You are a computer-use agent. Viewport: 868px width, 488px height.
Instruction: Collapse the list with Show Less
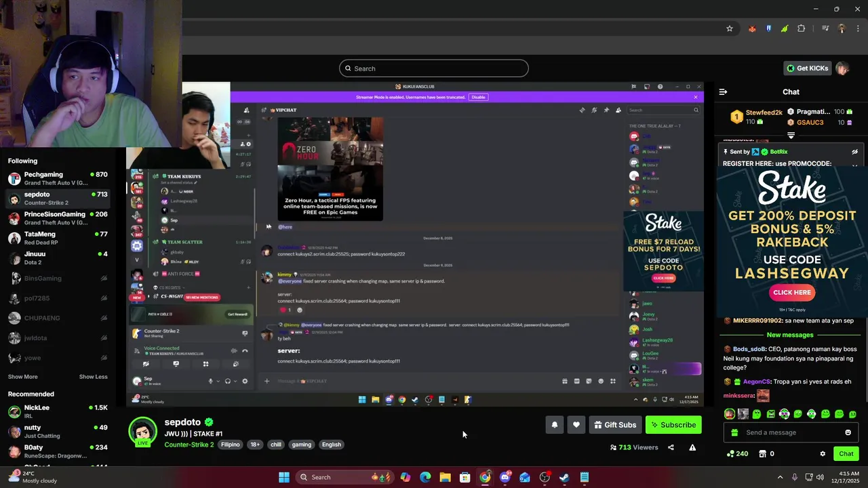(x=93, y=377)
